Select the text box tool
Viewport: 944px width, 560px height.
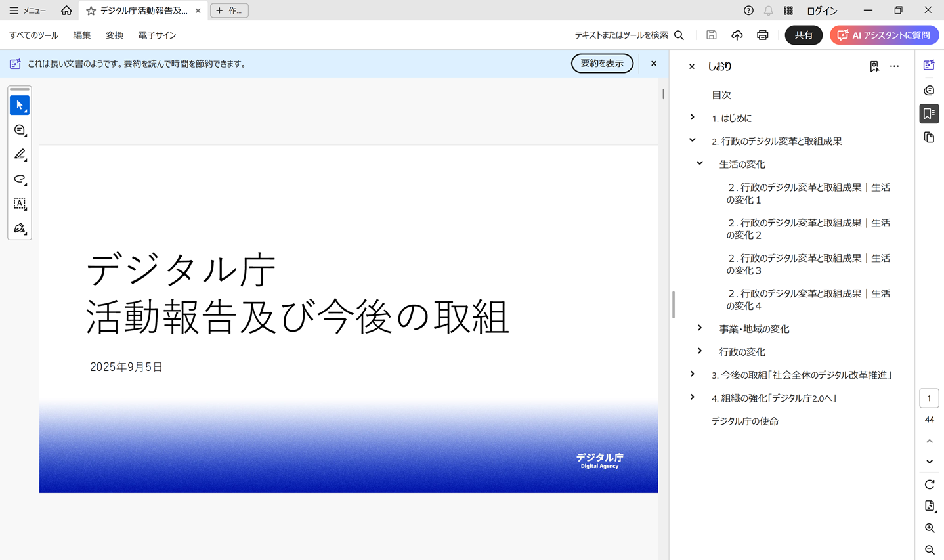pyautogui.click(x=20, y=204)
